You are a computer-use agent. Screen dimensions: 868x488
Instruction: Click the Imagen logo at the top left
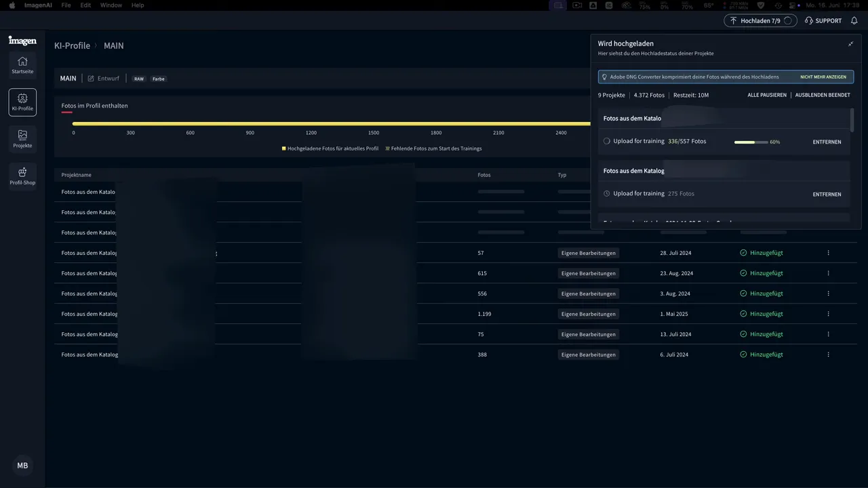(22, 41)
